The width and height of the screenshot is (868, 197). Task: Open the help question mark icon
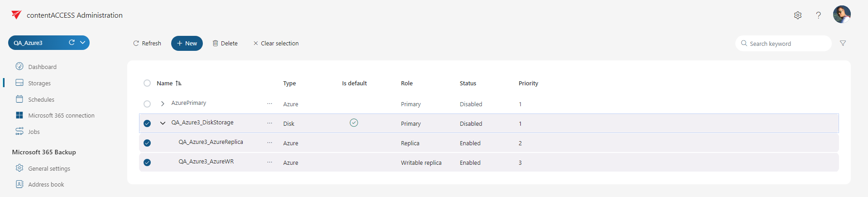819,15
